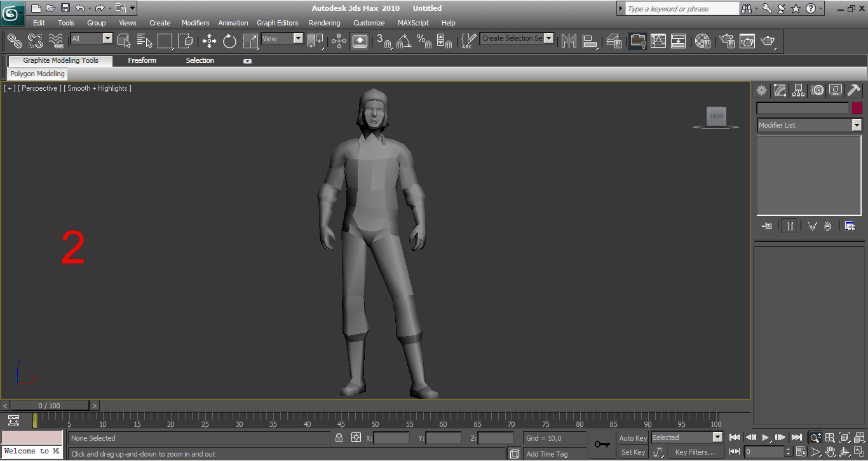The image size is (868, 461).
Task: Open the Align tool
Action: (590, 41)
